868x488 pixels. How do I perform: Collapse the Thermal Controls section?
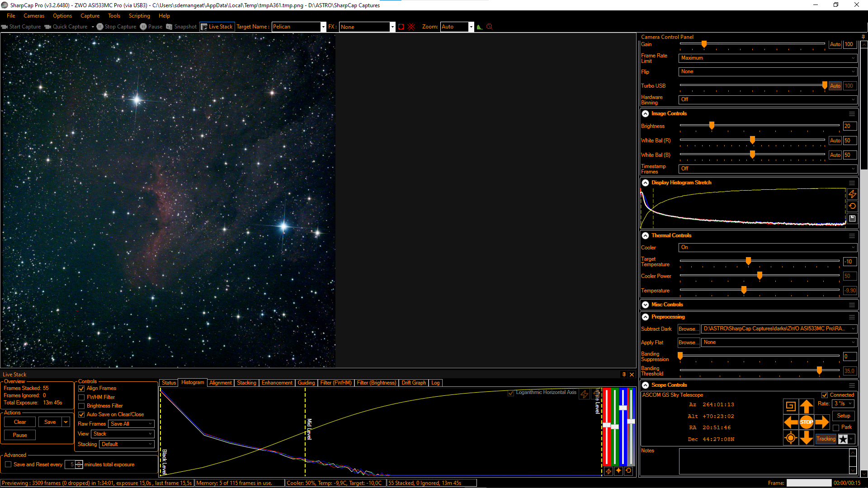(646, 235)
